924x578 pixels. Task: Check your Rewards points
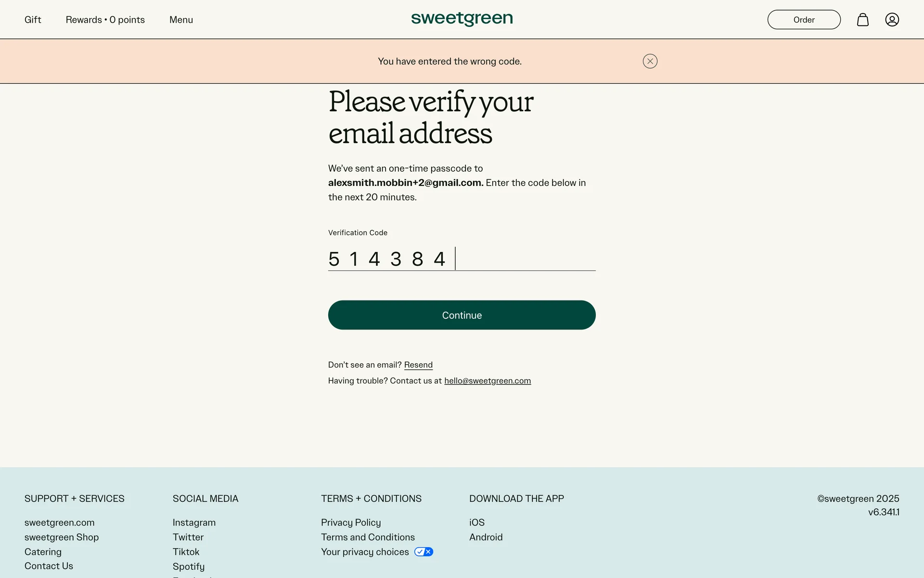pos(105,20)
